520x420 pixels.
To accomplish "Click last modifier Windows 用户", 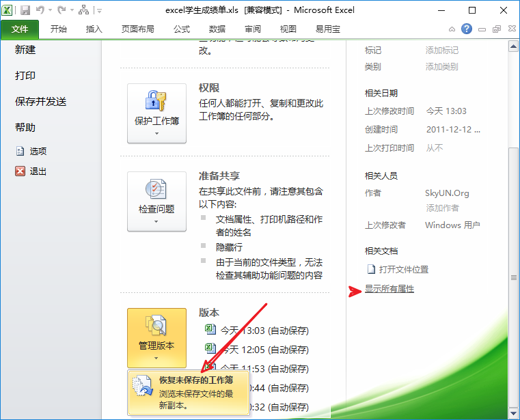I will [x=452, y=225].
